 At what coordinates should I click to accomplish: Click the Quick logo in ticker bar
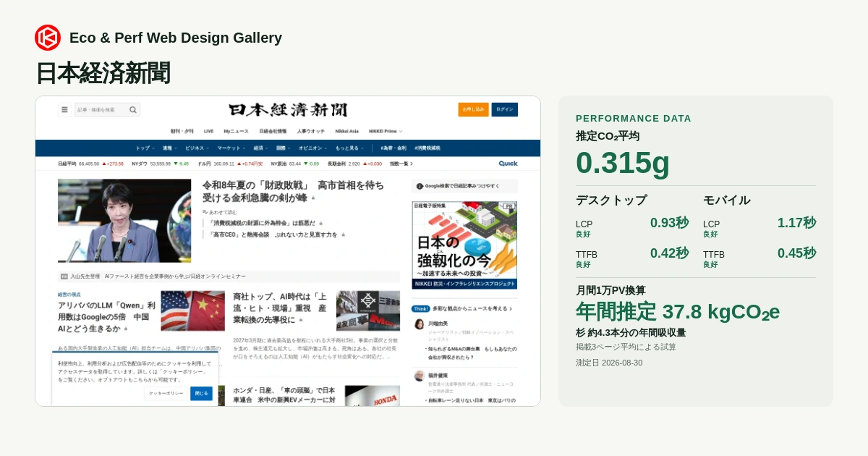tap(508, 164)
